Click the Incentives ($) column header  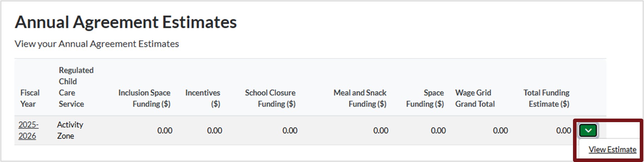tap(203, 98)
